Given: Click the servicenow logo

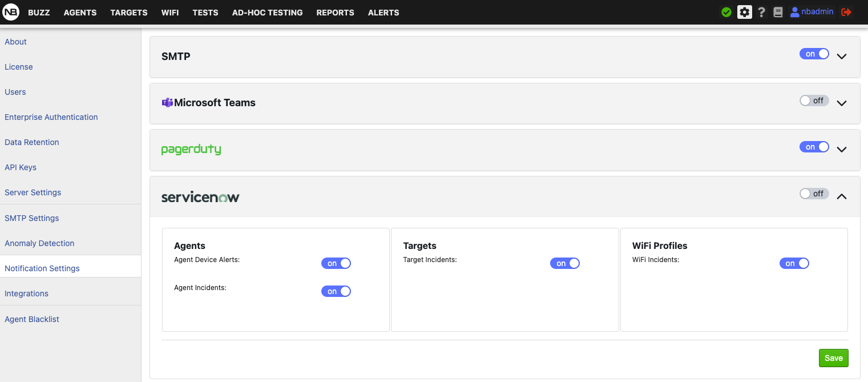Looking at the screenshot, I should click(200, 197).
